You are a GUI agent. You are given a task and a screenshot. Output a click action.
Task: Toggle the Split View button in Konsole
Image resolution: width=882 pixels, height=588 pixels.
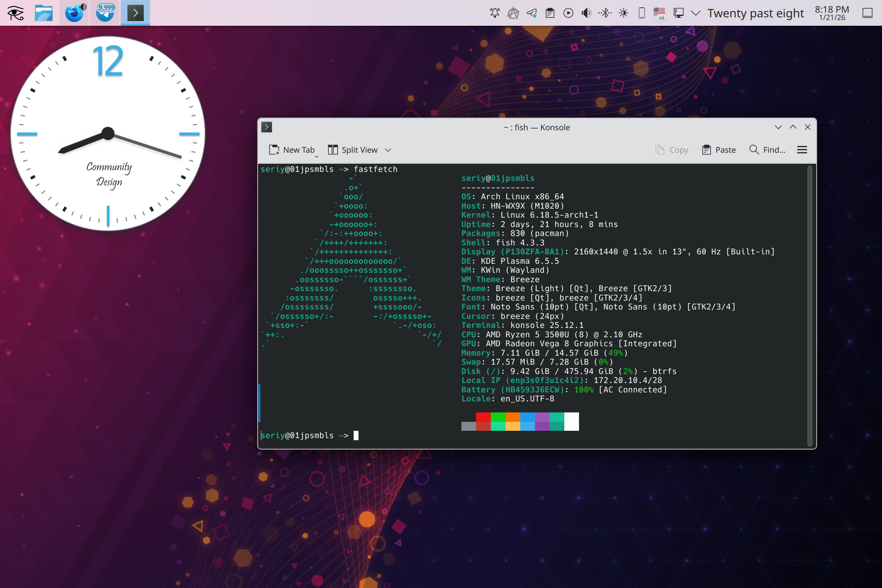pyautogui.click(x=353, y=150)
